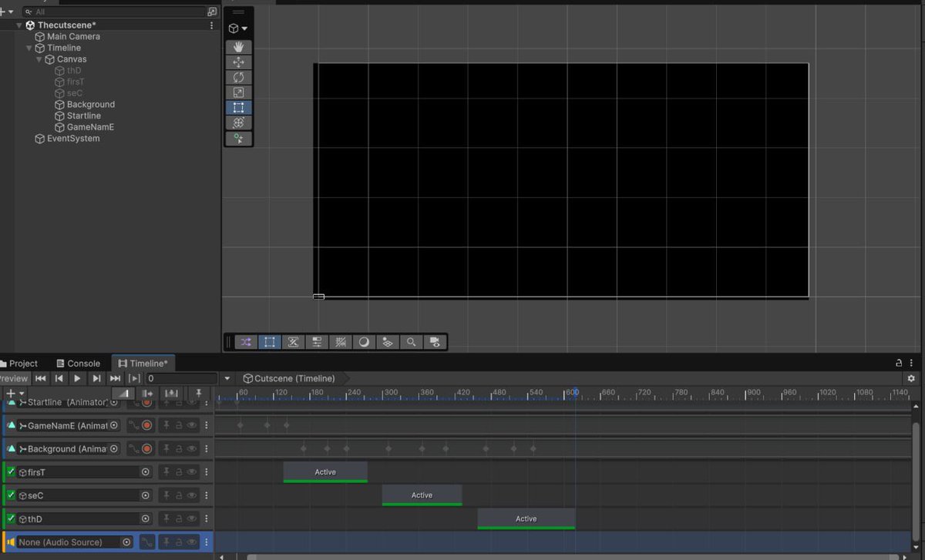Screen dimensions: 925x560
Task: Switch to the Console tab
Action: [78, 364]
